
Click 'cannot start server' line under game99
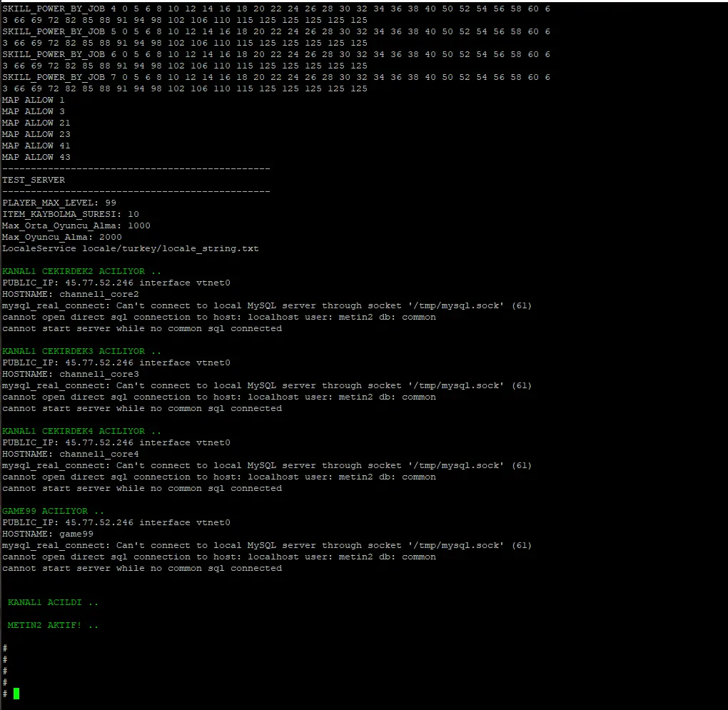click(x=142, y=569)
